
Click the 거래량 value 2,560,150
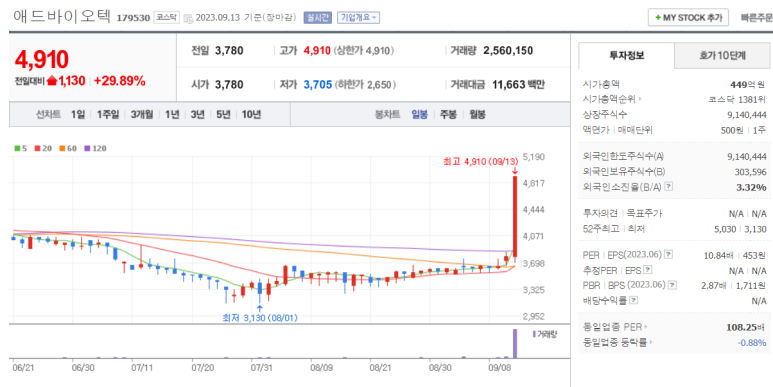click(x=508, y=50)
